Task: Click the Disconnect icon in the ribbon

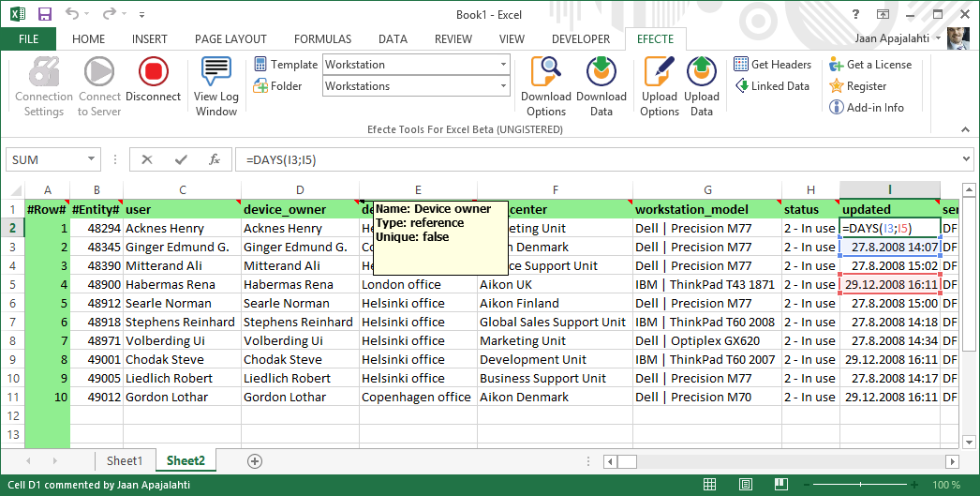Action: [x=153, y=73]
